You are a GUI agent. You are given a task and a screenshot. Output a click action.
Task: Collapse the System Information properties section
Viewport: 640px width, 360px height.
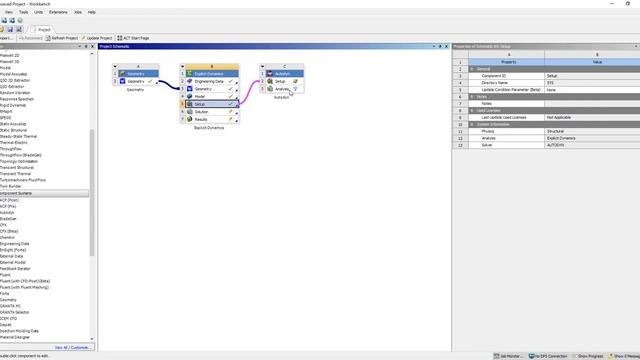pyautogui.click(x=472, y=124)
